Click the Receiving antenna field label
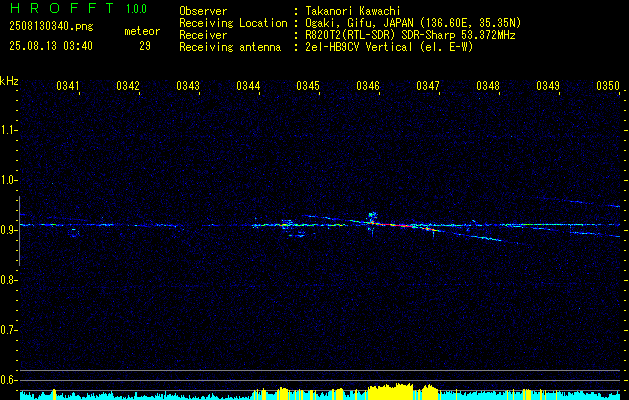Screen dimensions: 629x400 [x=230, y=47]
